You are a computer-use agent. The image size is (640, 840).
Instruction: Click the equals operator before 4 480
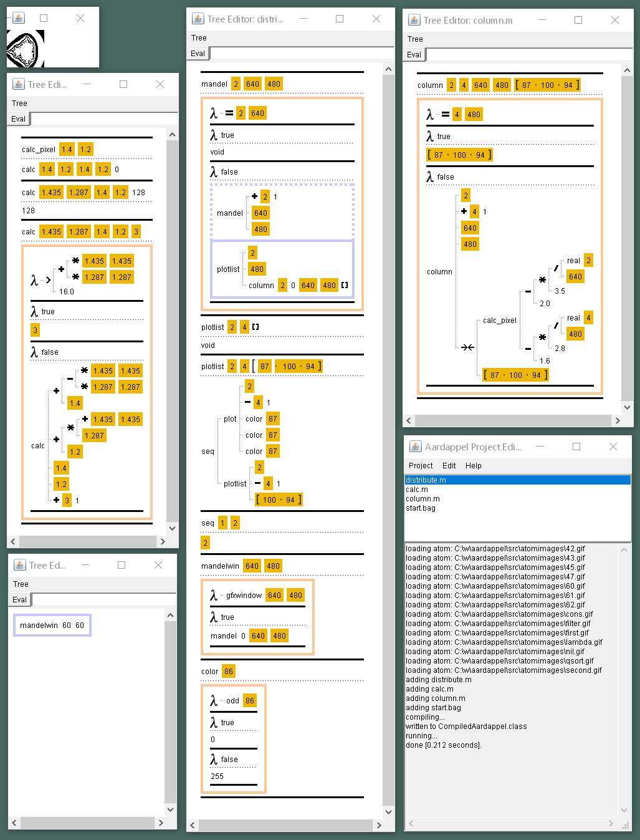pyautogui.click(x=446, y=114)
